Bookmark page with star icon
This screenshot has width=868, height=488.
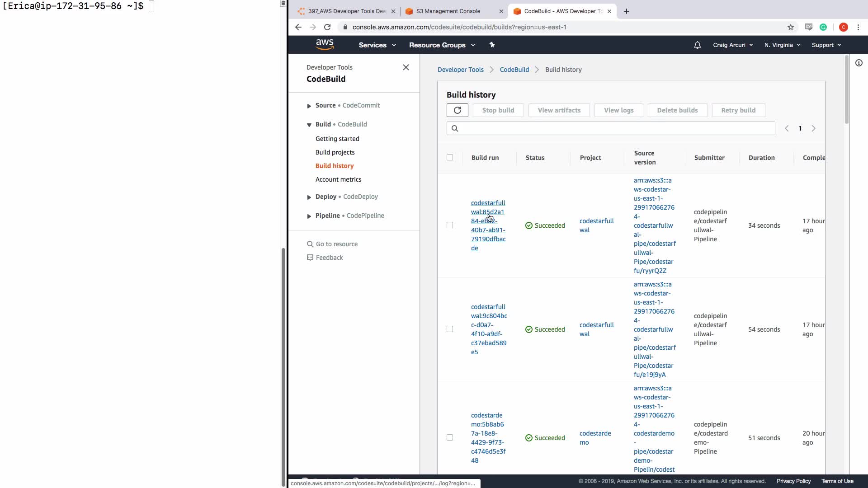[x=790, y=27]
